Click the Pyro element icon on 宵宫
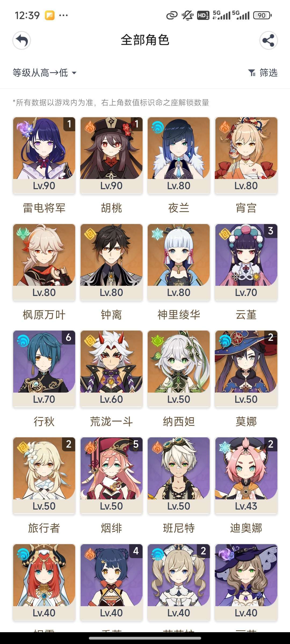This screenshot has height=644, width=290. click(225, 127)
